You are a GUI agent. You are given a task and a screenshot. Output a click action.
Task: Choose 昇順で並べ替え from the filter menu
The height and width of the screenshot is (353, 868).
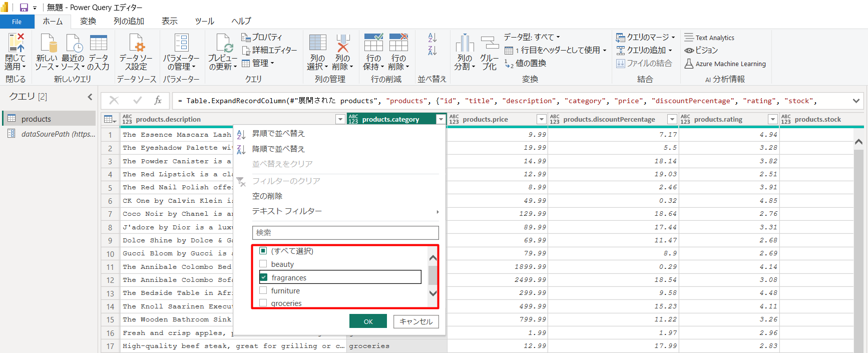(x=278, y=134)
